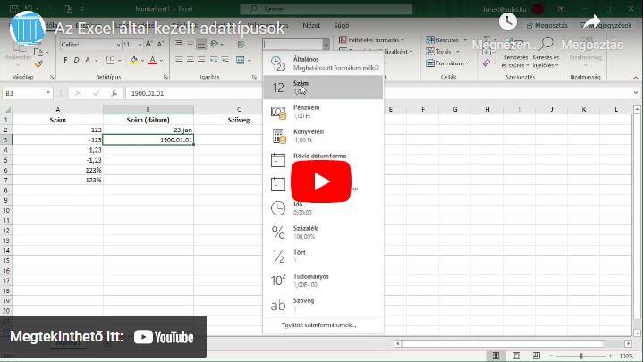
Task: Expand the Name Box dropdown showing B3
Action: click(x=48, y=93)
